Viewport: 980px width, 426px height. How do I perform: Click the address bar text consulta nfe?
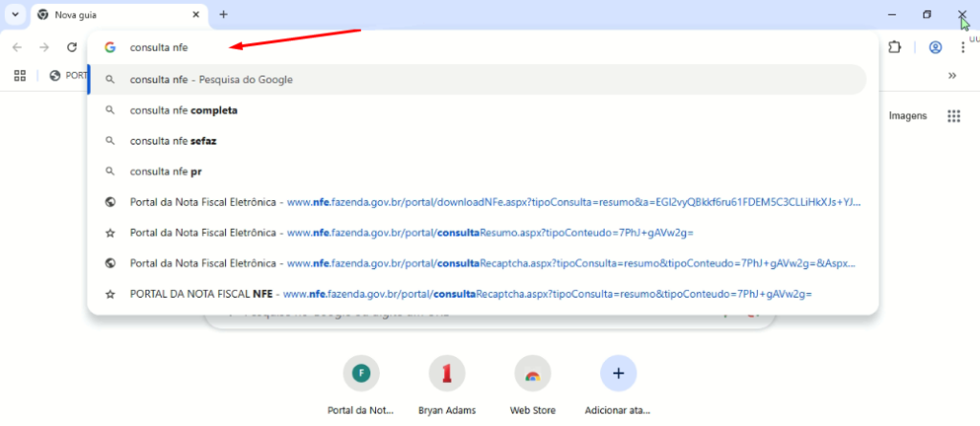159,48
